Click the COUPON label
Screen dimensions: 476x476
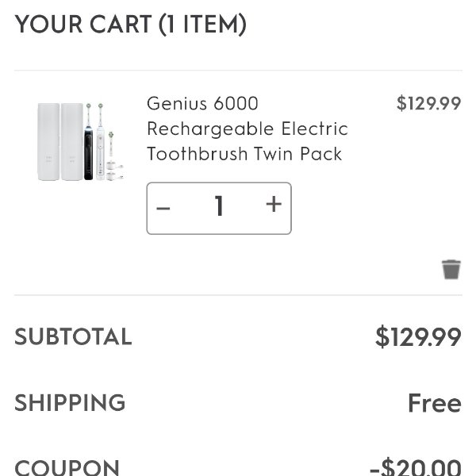click(x=67, y=467)
